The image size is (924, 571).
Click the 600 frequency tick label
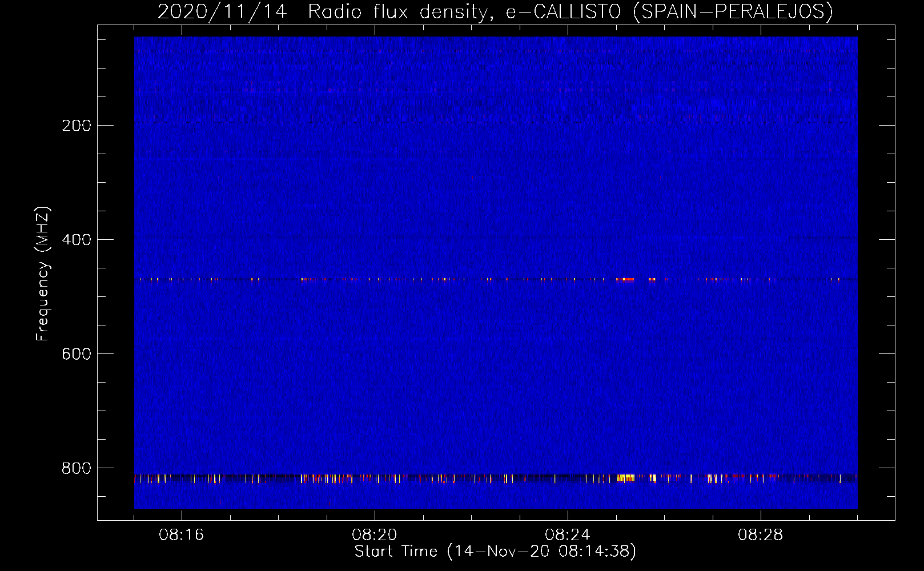[x=77, y=354]
